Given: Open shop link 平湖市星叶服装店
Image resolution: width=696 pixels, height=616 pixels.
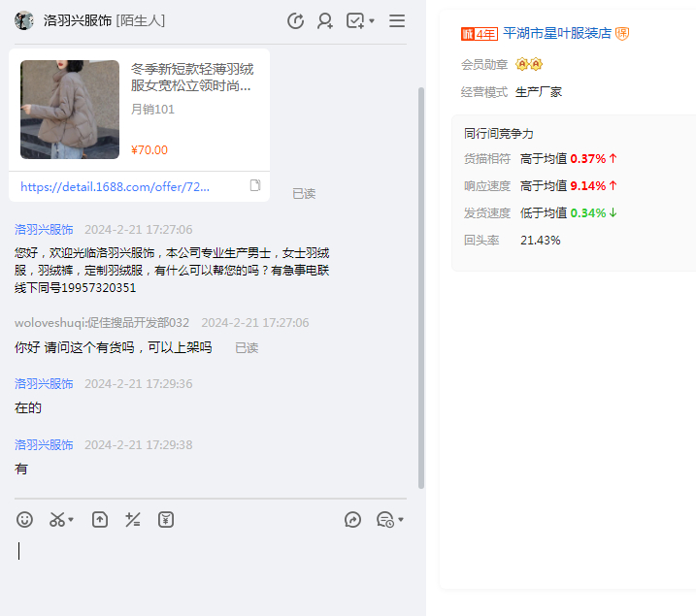Looking at the screenshot, I should pyautogui.click(x=557, y=33).
